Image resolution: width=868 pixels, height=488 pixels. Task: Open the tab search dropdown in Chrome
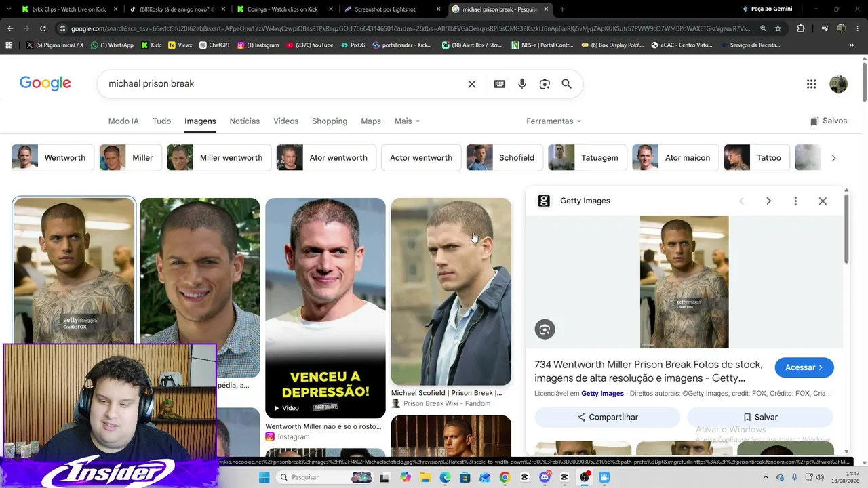(x=9, y=9)
